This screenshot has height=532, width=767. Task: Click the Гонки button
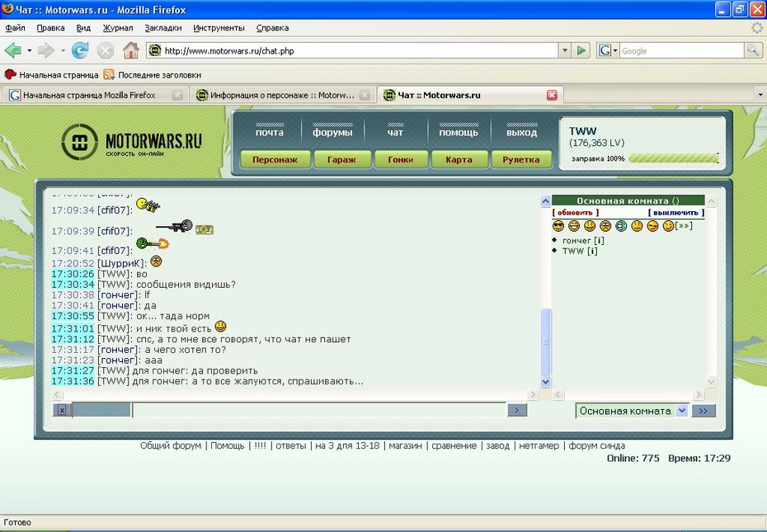tap(401, 159)
